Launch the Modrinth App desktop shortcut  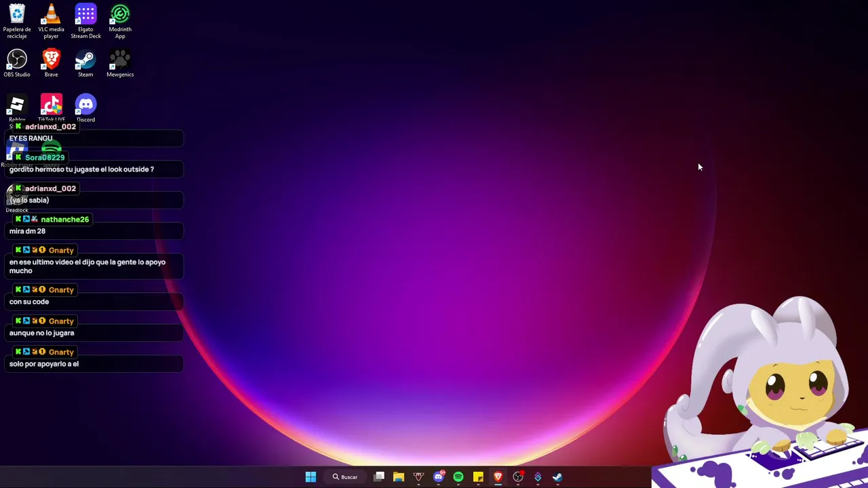(120, 21)
